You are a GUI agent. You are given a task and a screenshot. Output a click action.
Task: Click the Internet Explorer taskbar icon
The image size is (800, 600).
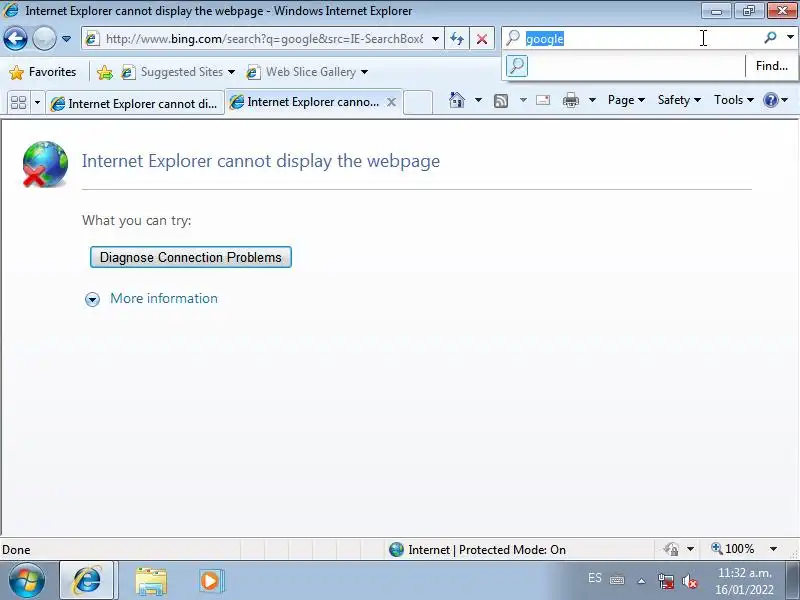click(87, 580)
